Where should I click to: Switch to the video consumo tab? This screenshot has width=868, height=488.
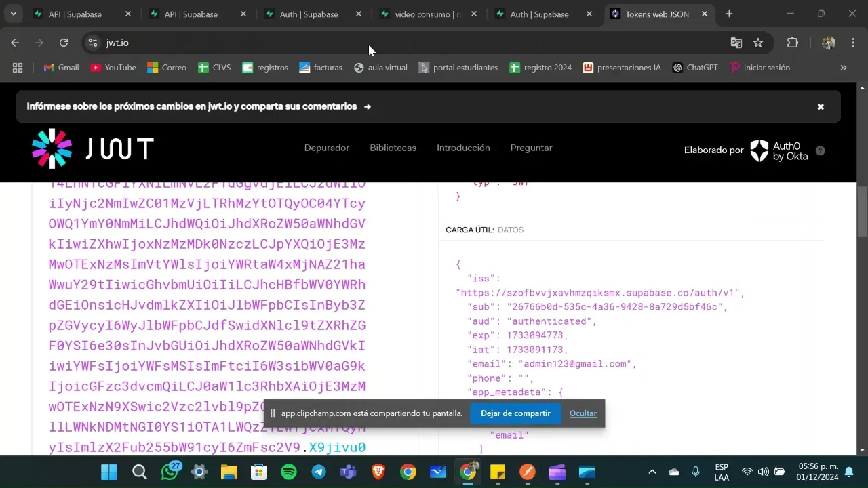[x=429, y=14]
